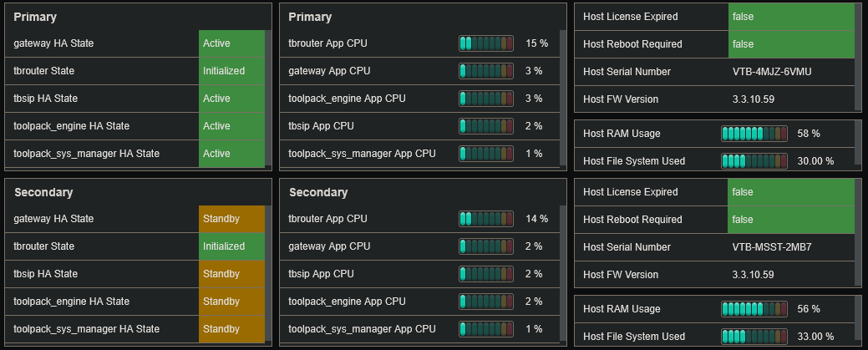This screenshot has height=350, width=868.
Task: Select serial number VTB-MSST-2MB7
Action: point(771,247)
